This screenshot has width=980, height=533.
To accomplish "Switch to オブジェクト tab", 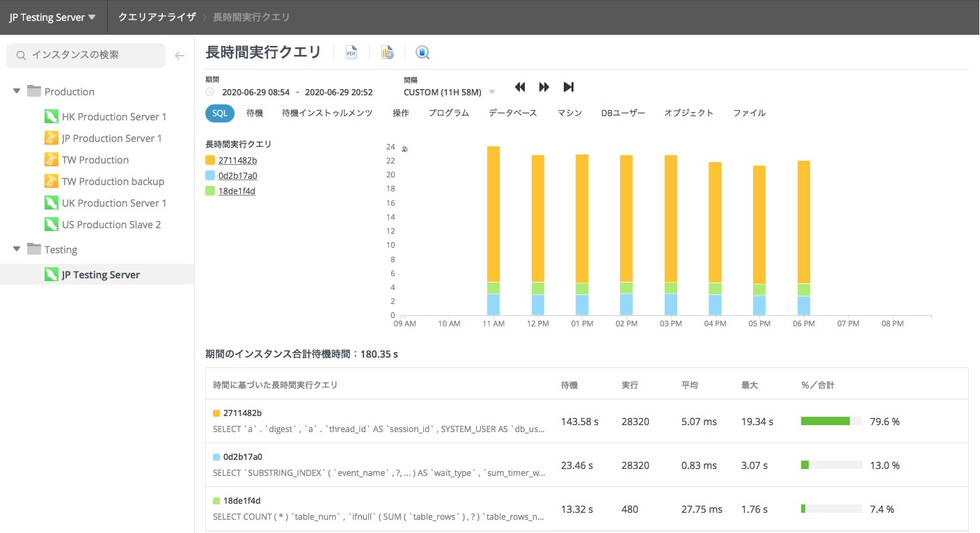I will pos(689,113).
